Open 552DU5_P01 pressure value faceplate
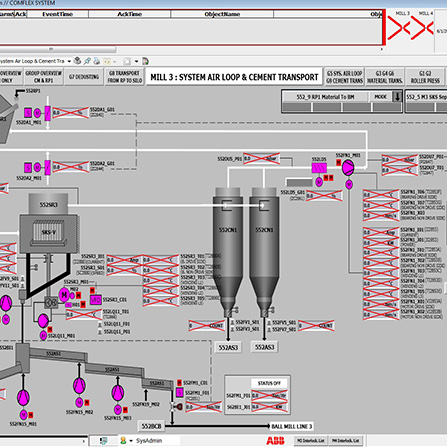 pos(261,158)
